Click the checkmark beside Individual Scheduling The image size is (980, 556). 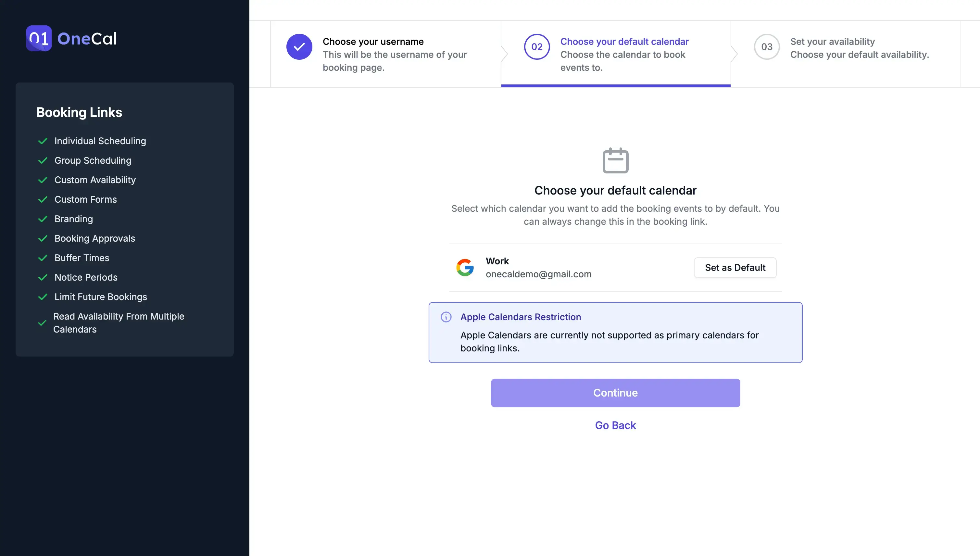pyautogui.click(x=43, y=141)
